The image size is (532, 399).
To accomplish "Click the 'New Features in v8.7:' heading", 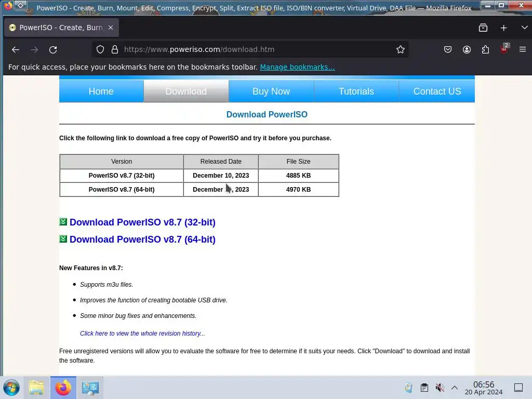I will [91, 268].
